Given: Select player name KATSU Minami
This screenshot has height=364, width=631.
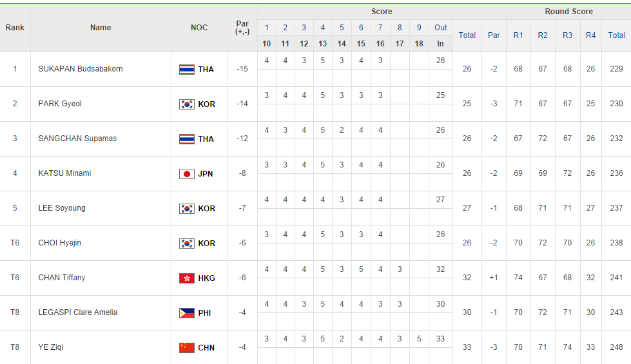Looking at the screenshot, I should 64,173.
